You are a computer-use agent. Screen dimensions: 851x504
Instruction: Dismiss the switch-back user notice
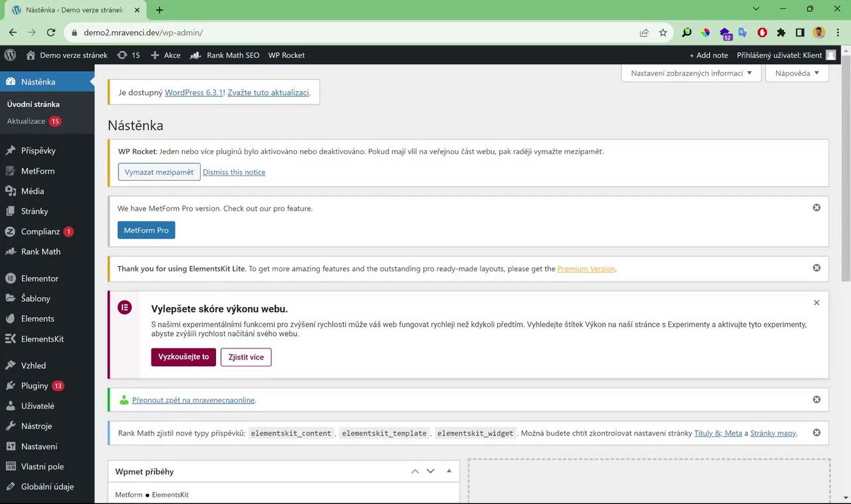click(816, 400)
